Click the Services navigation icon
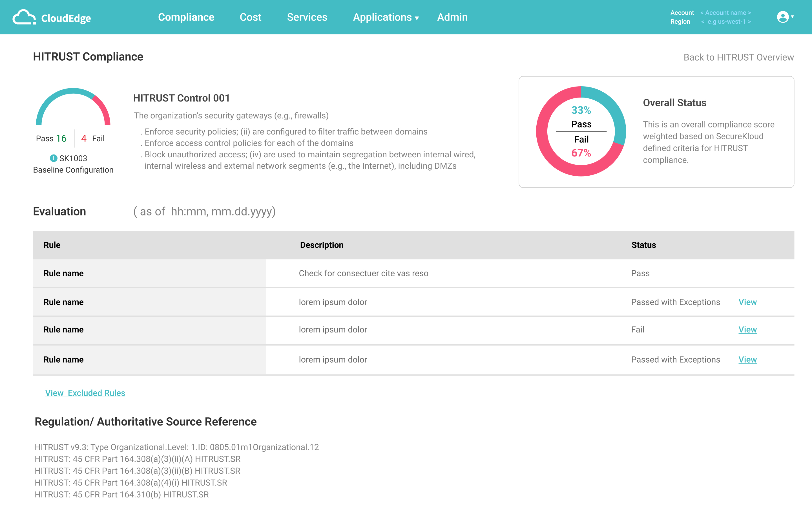This screenshot has height=529, width=812. click(x=307, y=17)
